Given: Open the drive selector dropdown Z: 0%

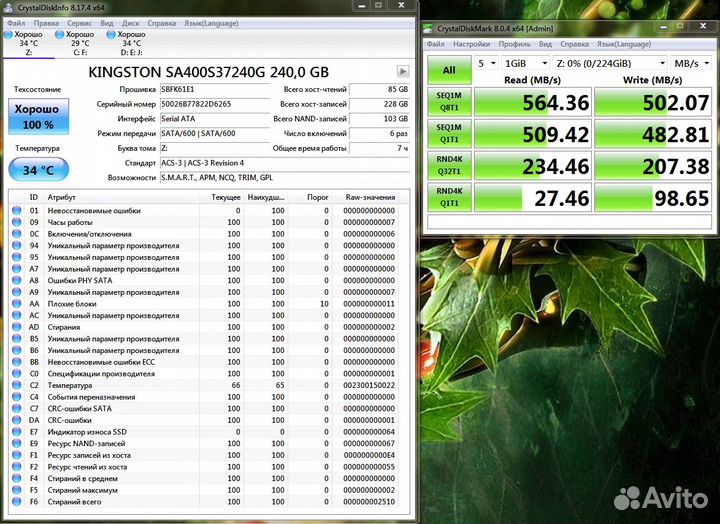Looking at the screenshot, I should [x=610, y=63].
